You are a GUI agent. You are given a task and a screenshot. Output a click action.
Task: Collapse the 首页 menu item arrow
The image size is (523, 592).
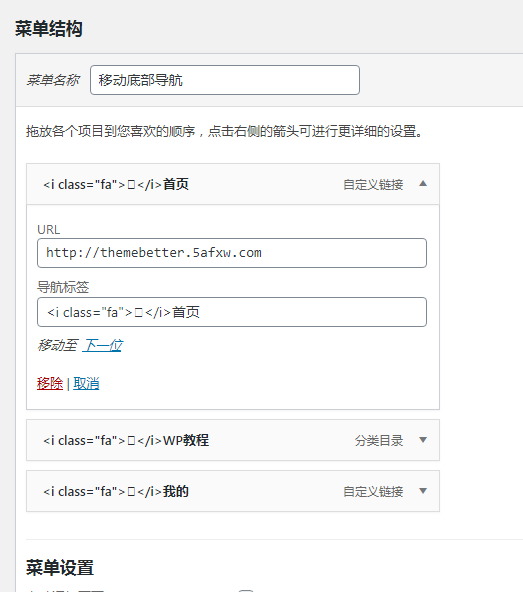click(x=423, y=184)
